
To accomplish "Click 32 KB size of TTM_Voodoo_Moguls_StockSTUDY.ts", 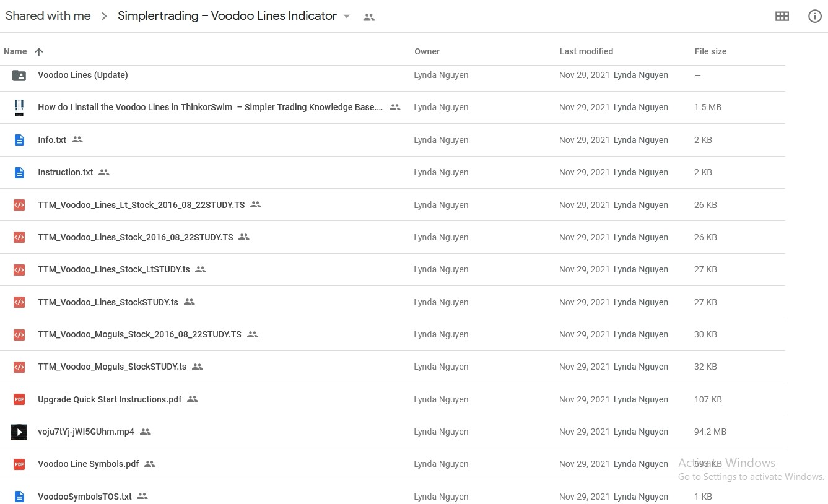I will (705, 367).
